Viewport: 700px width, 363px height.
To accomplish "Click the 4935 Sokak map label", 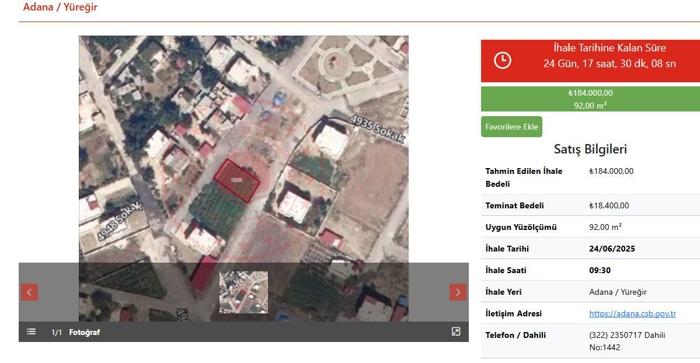I will pyautogui.click(x=378, y=129).
